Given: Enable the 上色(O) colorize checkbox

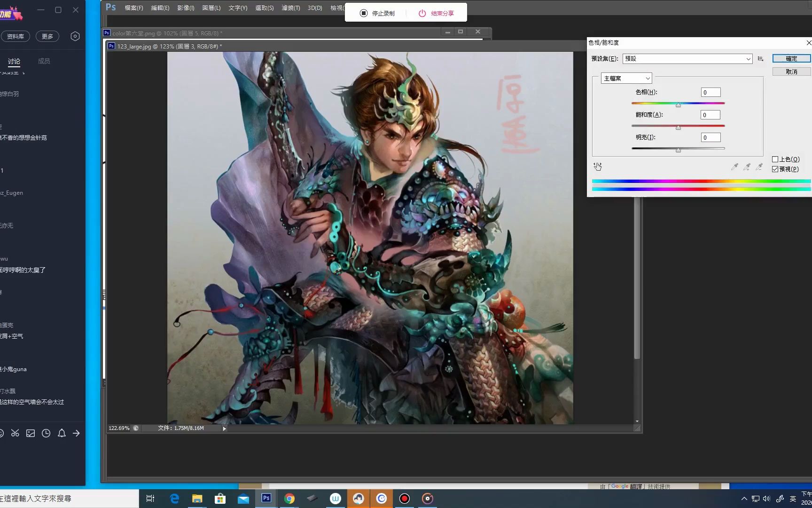Looking at the screenshot, I should [775, 159].
